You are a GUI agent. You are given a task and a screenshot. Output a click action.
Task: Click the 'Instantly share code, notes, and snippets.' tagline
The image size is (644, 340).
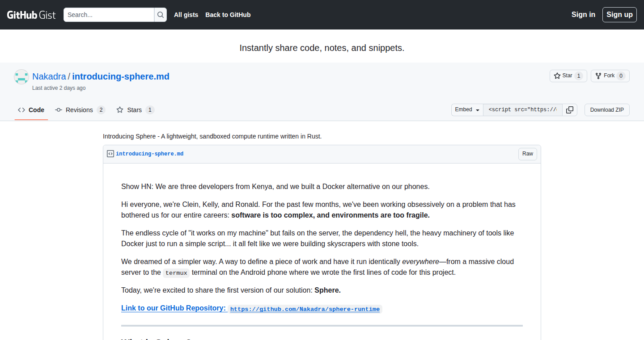point(322,48)
